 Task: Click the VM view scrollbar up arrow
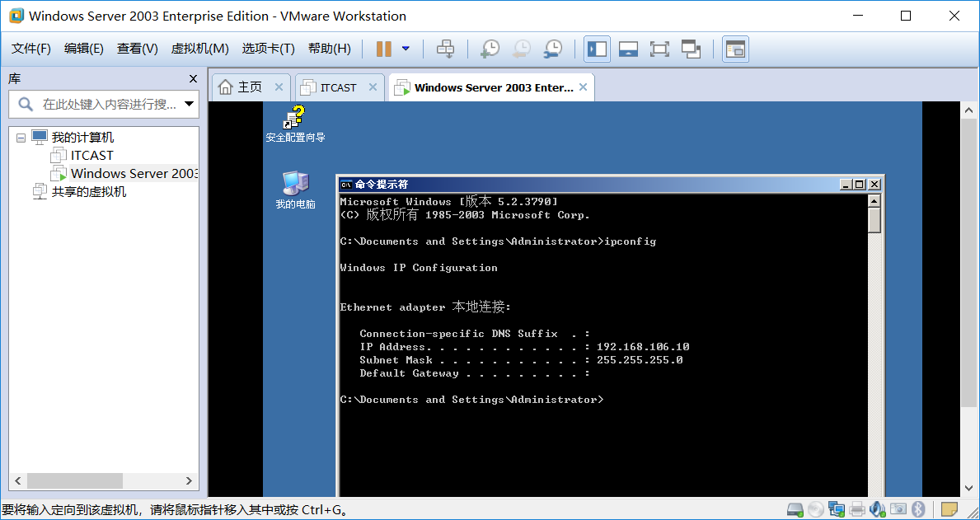click(x=968, y=111)
